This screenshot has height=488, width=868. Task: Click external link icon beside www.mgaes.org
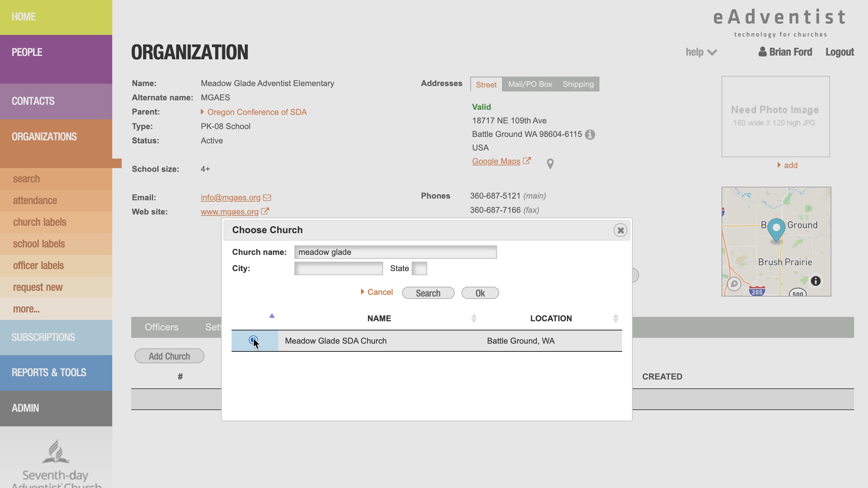265,211
